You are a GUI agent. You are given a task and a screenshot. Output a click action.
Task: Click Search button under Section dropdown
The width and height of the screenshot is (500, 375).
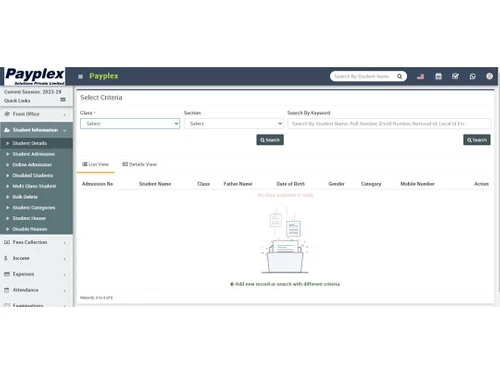point(270,140)
